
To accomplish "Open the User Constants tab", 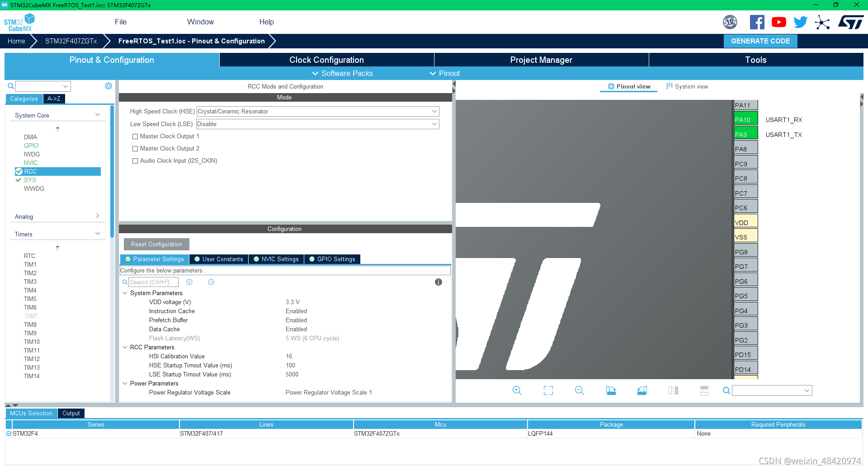I will click(218, 259).
